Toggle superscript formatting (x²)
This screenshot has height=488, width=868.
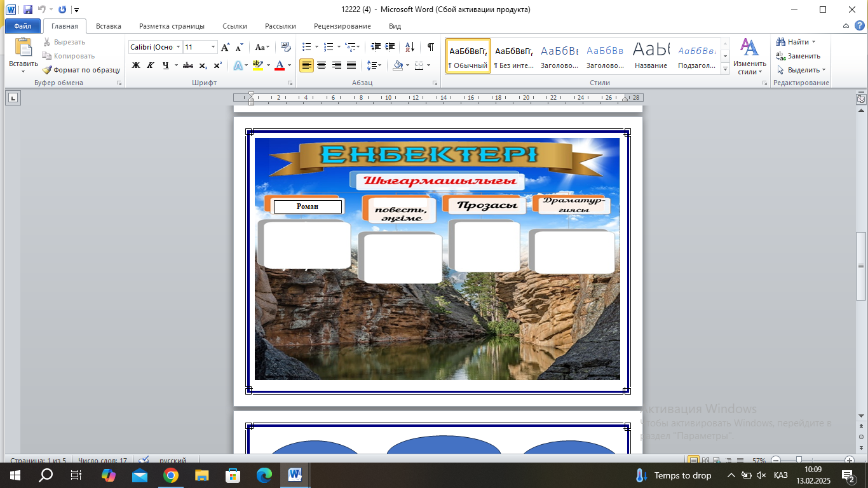coord(217,65)
